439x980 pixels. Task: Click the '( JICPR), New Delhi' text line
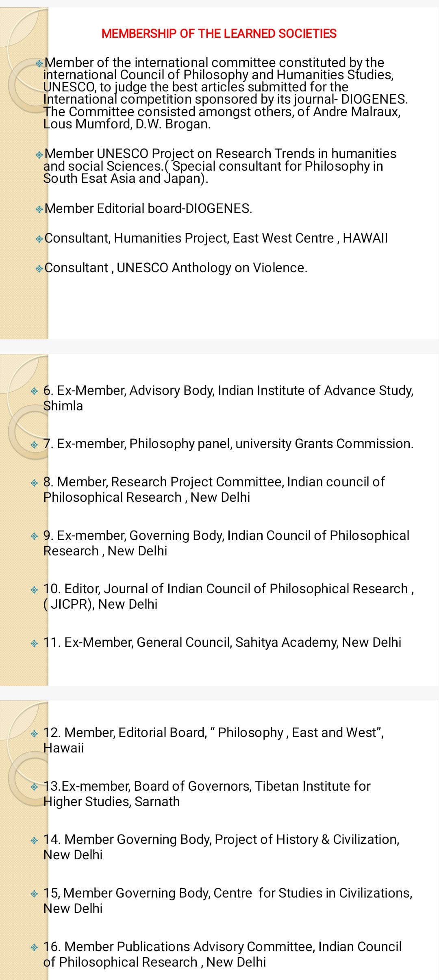click(x=100, y=605)
